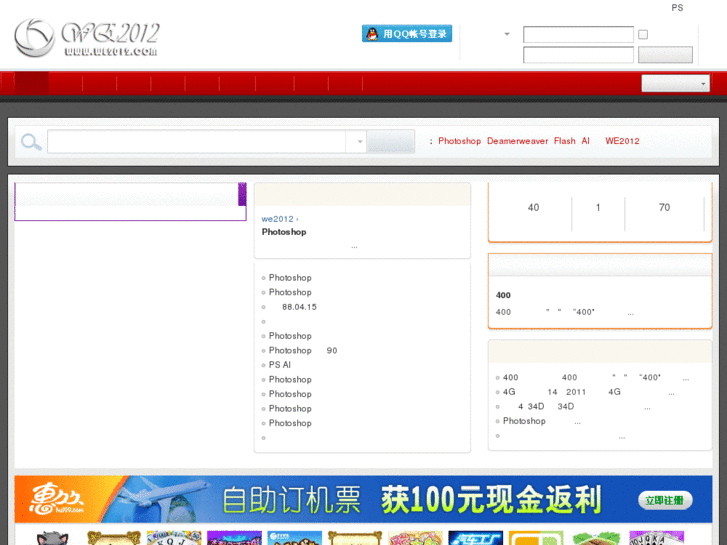Click the gray search submit button

(390, 141)
